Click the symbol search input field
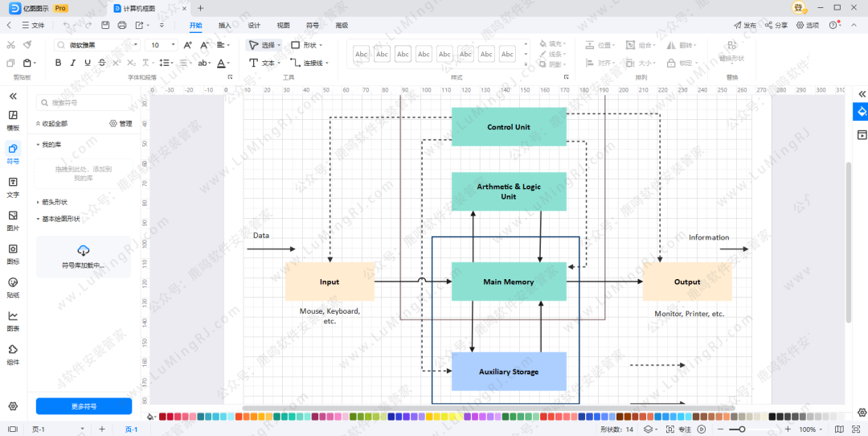The image size is (868, 436). coord(88,103)
